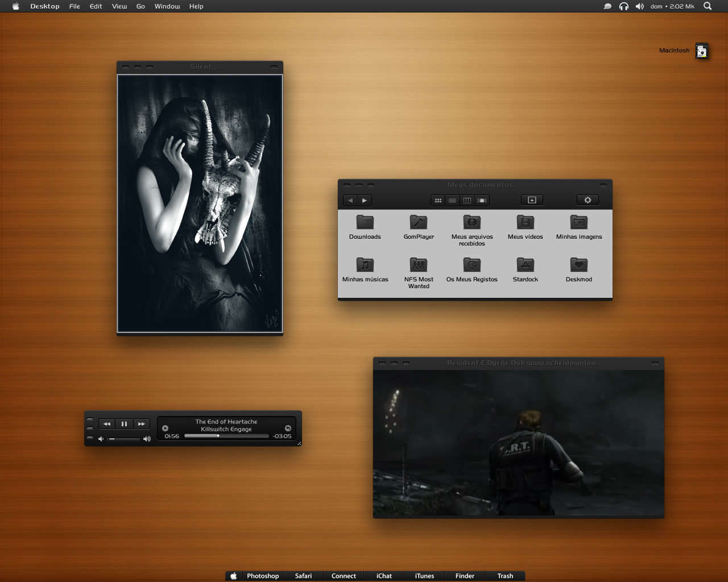Toggle the pill button in the Resident video window
Image resolution: width=728 pixels, height=582 pixels.
coord(655,363)
